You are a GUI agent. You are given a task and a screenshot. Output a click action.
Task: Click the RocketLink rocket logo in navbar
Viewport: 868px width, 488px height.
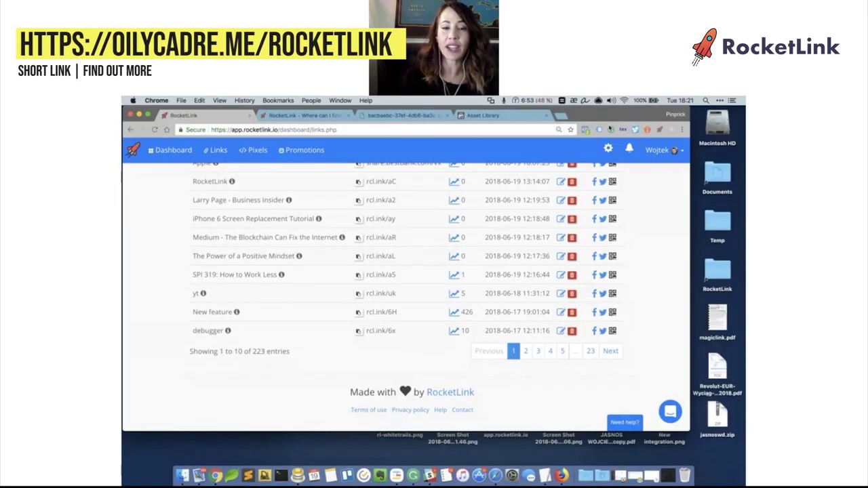133,150
